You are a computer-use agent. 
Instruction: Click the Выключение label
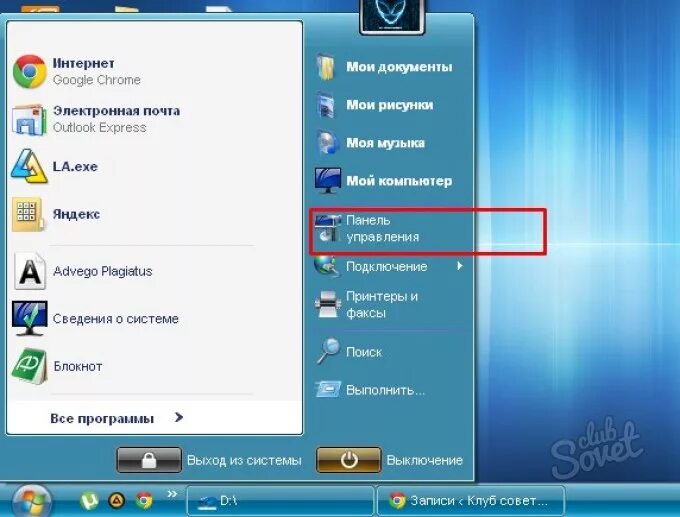425,460
